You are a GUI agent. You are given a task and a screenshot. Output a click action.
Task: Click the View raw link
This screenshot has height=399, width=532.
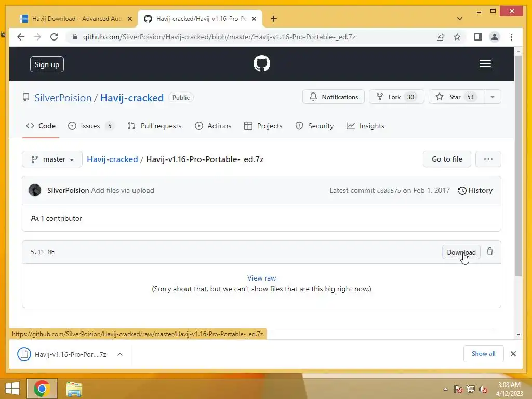click(262, 278)
